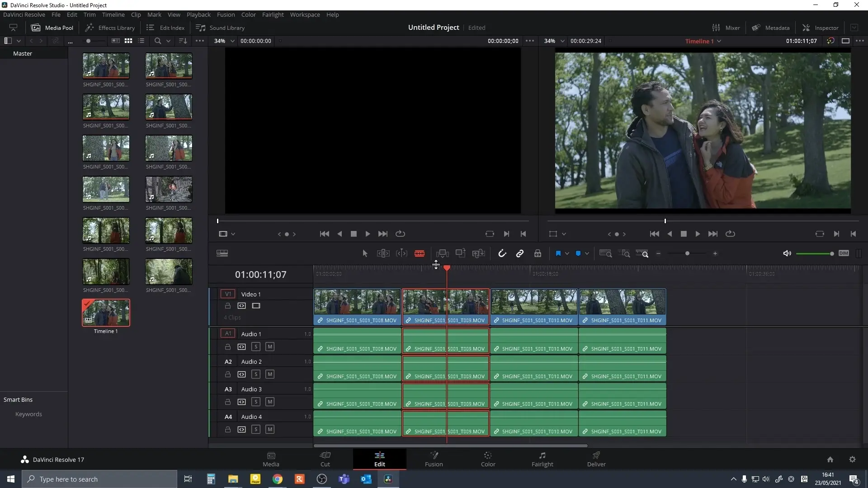Open project settings gear icon
The height and width of the screenshot is (488, 868).
point(852,459)
